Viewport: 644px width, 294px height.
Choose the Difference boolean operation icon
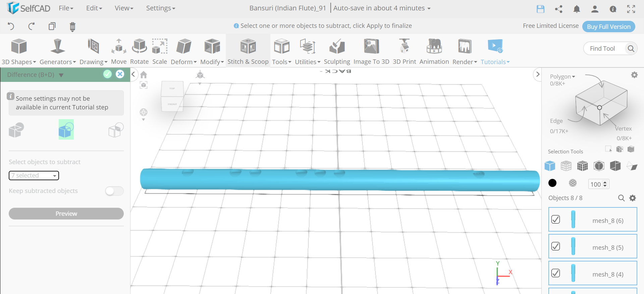pyautogui.click(x=66, y=130)
